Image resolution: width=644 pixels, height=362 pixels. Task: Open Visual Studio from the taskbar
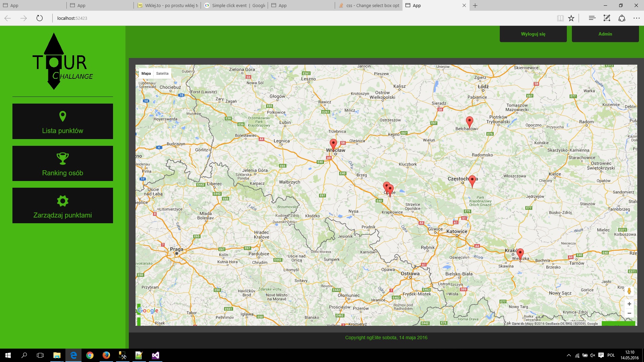[x=155, y=355]
